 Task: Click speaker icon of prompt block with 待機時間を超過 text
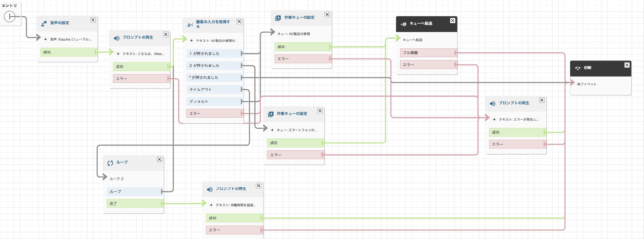point(209,189)
